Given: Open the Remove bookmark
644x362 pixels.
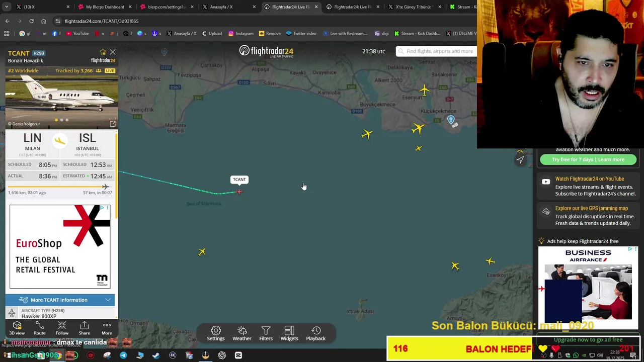Looking at the screenshot, I should pyautogui.click(x=270, y=34).
